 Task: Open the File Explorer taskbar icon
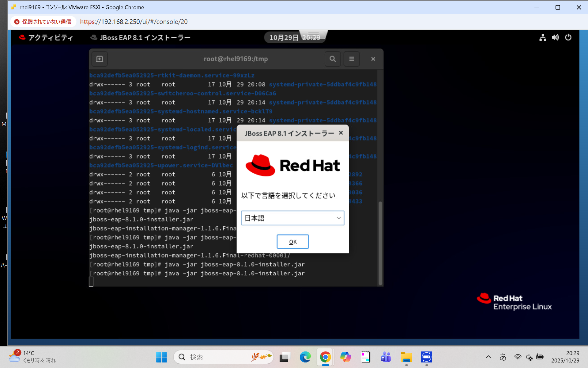(x=406, y=357)
